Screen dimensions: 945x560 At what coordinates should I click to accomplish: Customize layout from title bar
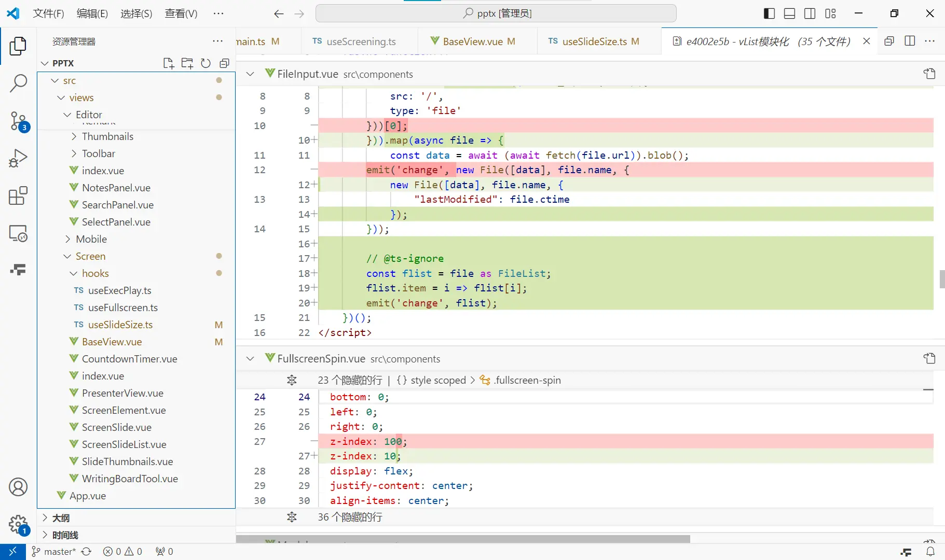(x=830, y=14)
